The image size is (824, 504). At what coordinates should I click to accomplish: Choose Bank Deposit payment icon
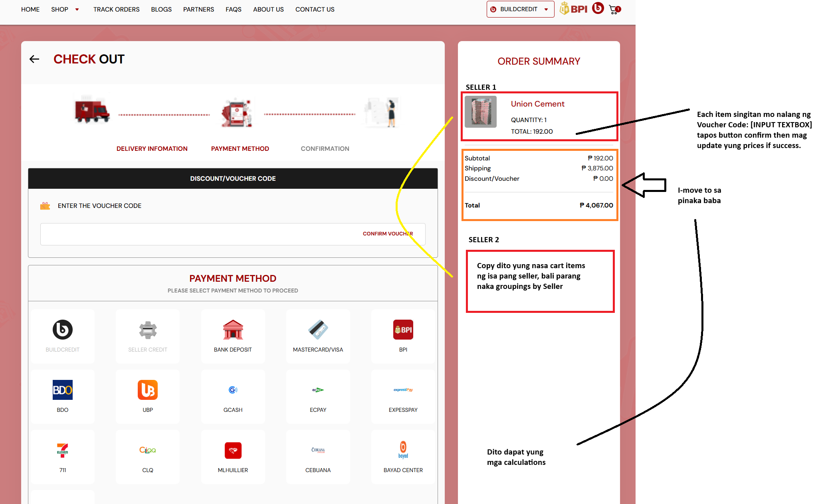click(x=233, y=330)
